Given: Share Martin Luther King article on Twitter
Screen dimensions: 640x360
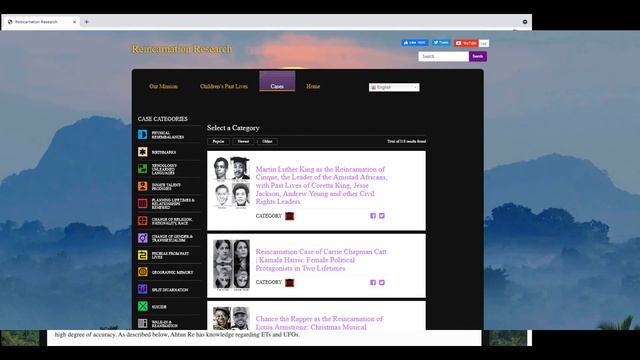Looking at the screenshot, I should pos(382,216).
